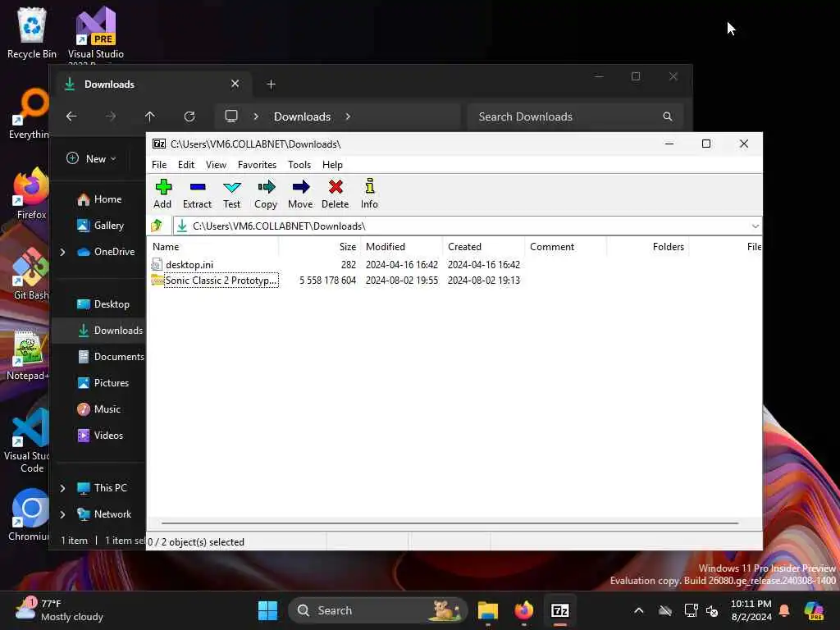The image size is (840, 630).
Task: Open the View menu
Action: click(216, 165)
